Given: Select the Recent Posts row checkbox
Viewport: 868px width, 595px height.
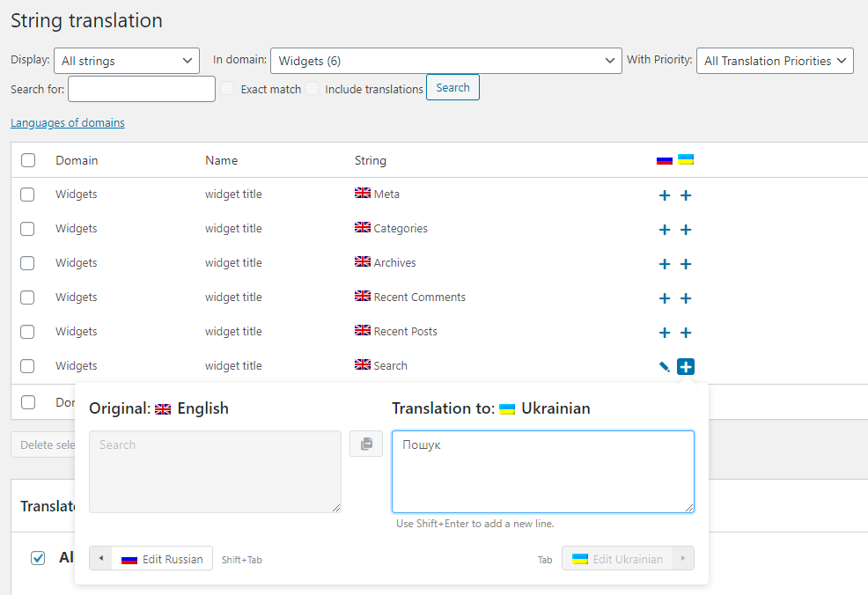Looking at the screenshot, I should click(27, 332).
